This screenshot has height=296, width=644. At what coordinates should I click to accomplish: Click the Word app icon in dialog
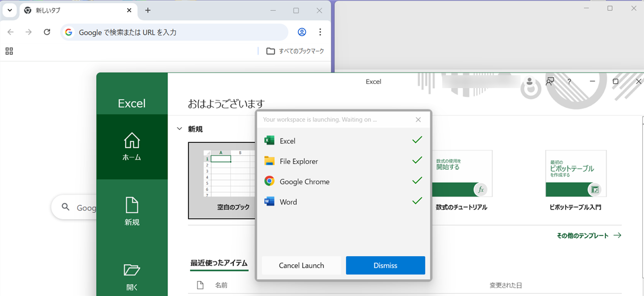tap(269, 202)
